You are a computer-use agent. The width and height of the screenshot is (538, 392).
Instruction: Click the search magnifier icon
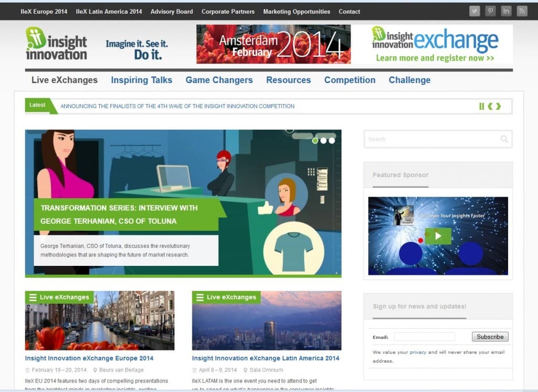[504, 139]
